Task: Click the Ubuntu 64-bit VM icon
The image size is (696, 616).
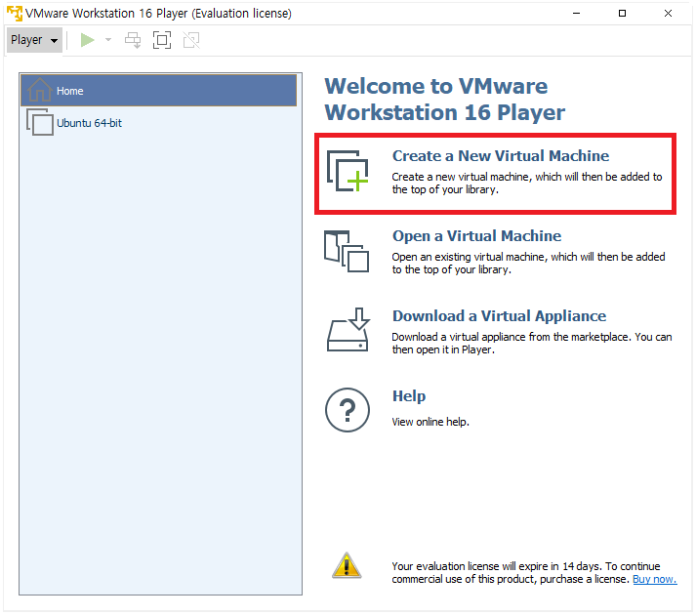Action: click(39, 122)
